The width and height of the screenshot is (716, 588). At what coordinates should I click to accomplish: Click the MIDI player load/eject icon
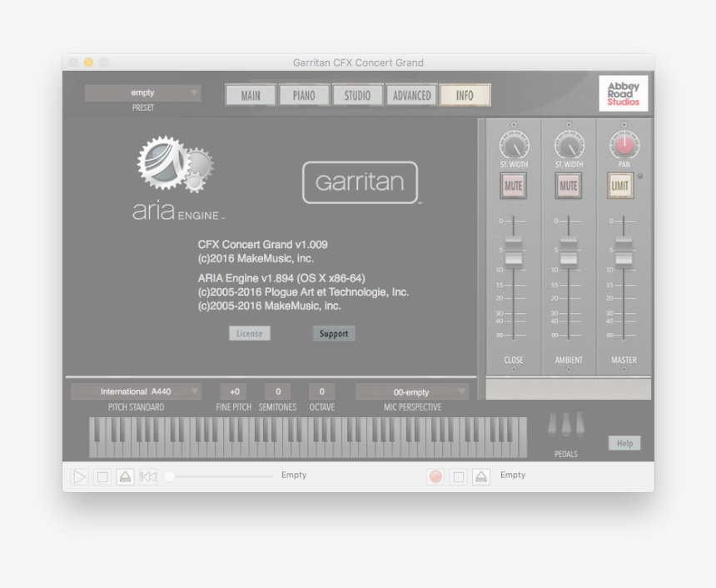125,477
